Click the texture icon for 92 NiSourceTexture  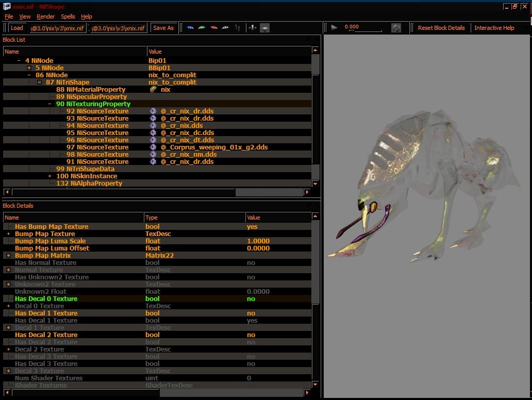[x=153, y=111]
